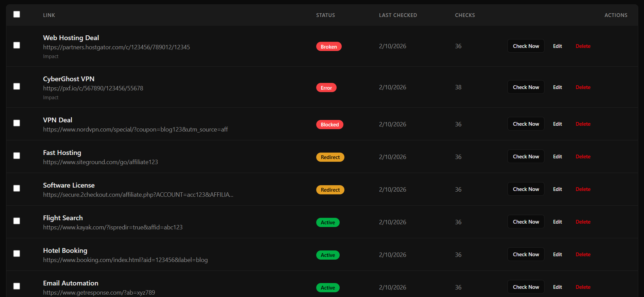
Task: Click the booking.com URL
Action: point(125,260)
